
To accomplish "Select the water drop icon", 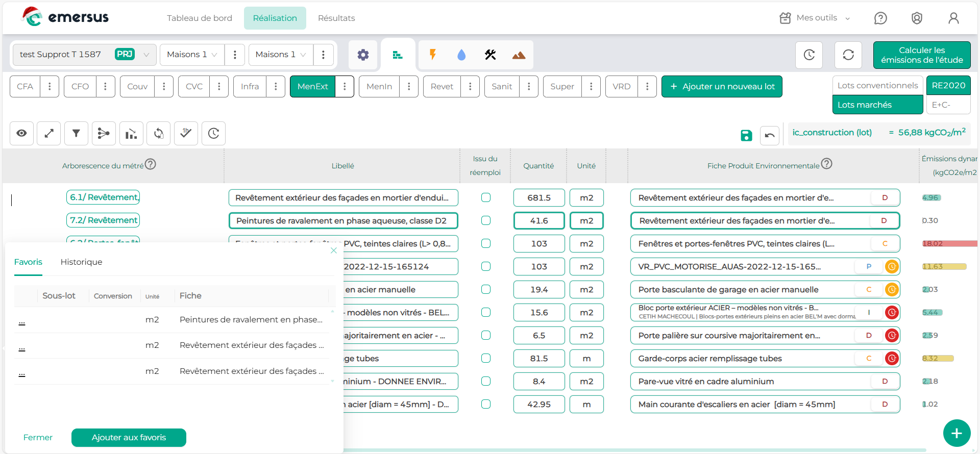I will pyautogui.click(x=461, y=55).
